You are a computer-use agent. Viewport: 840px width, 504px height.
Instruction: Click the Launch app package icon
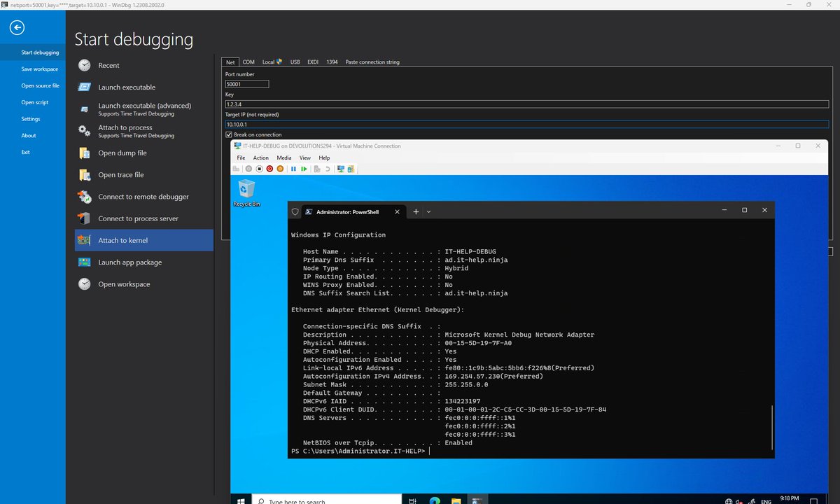tap(85, 262)
